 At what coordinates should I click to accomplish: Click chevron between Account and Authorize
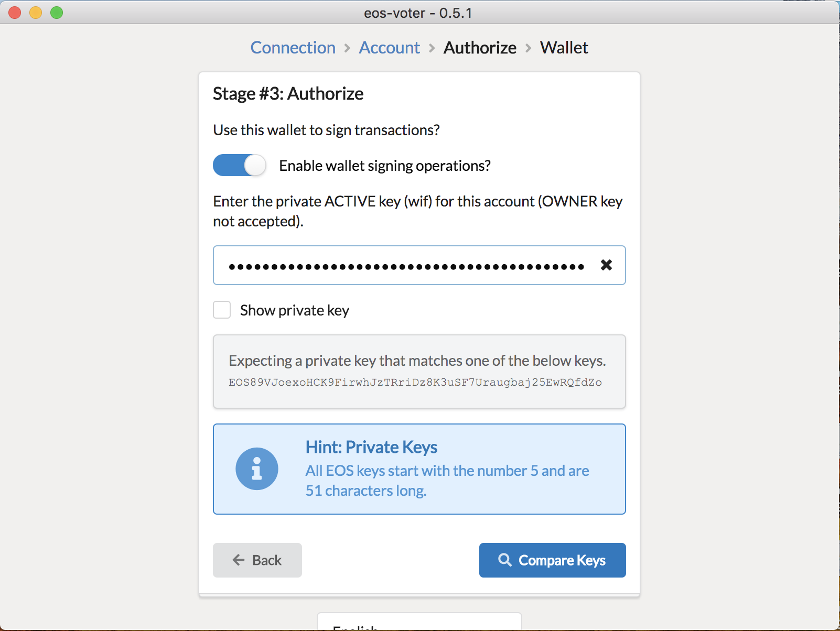432,48
